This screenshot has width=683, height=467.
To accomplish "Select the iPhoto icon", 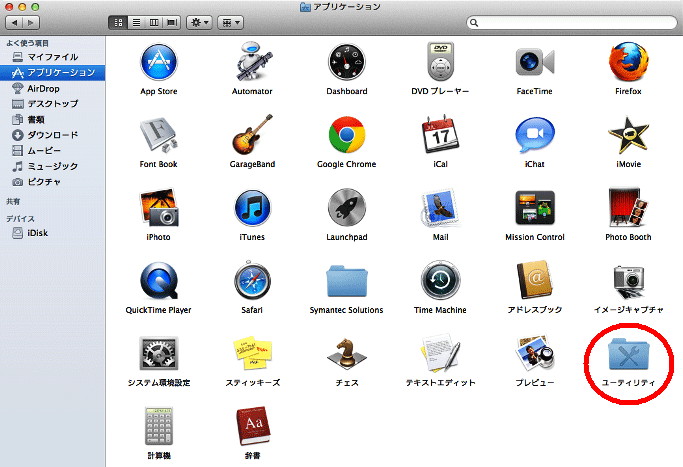I will 159,207.
